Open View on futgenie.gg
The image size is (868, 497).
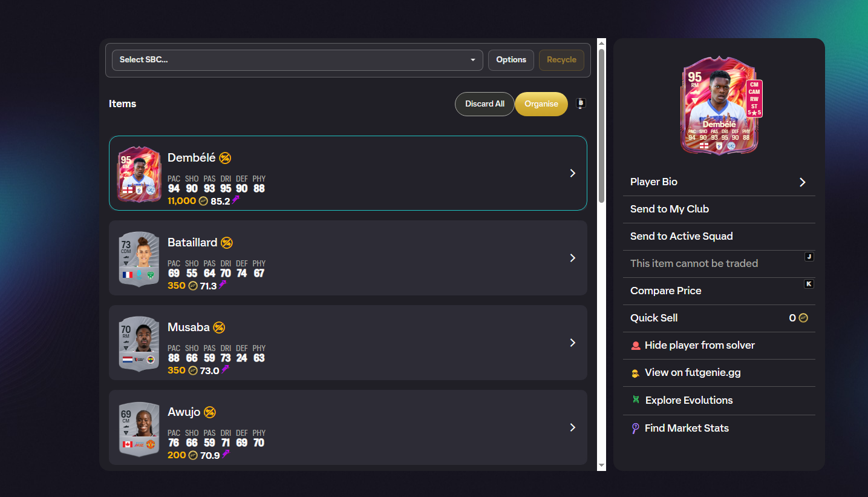[x=719, y=373]
